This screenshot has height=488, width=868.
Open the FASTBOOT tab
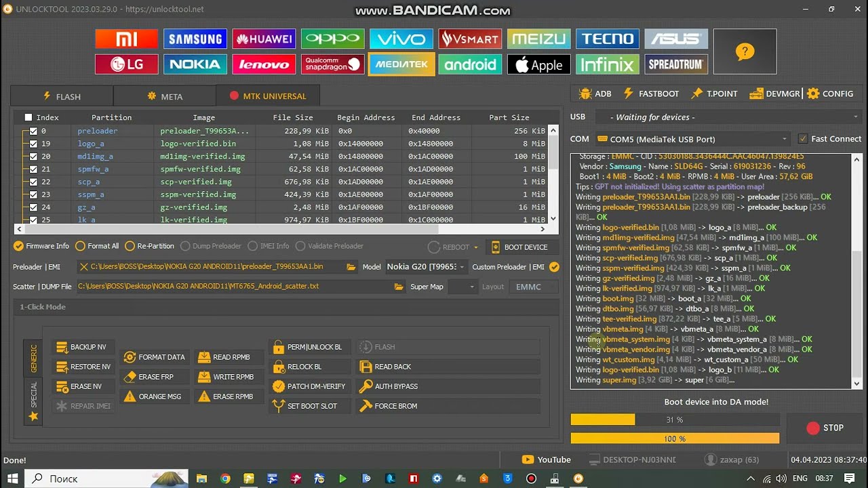(651, 94)
